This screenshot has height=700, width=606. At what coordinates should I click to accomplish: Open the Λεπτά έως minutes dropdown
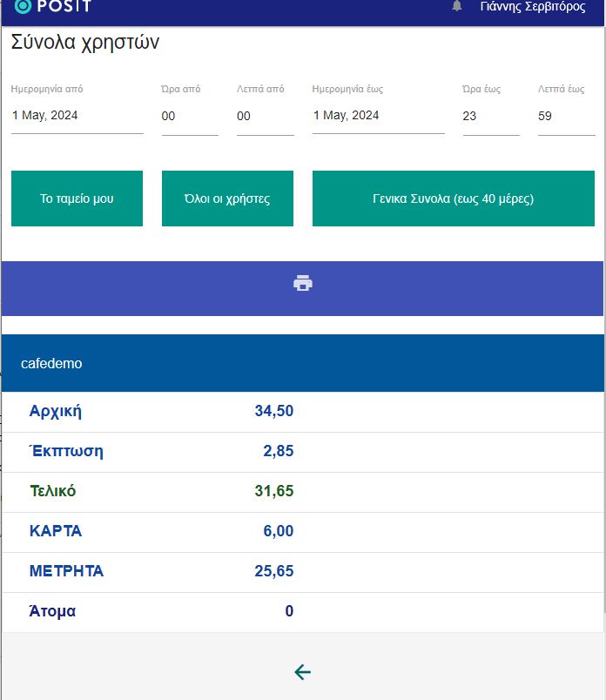pyautogui.click(x=566, y=117)
